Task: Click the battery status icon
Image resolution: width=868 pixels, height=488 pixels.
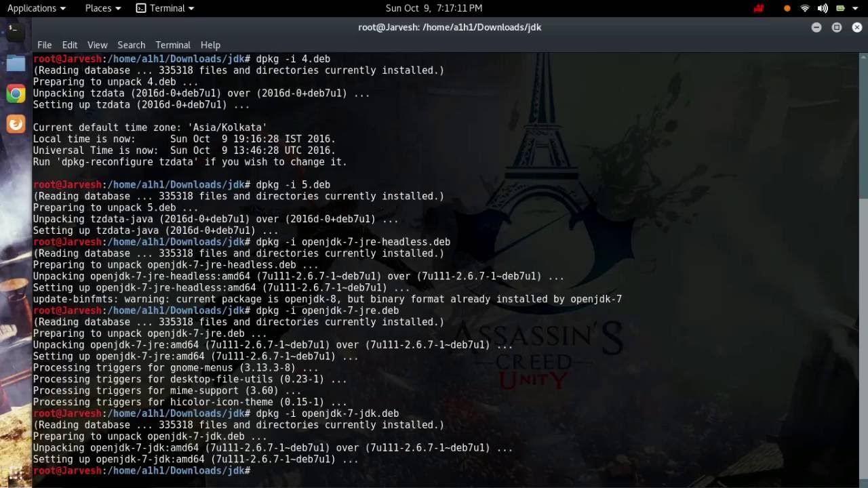Action: pyautogui.click(x=840, y=8)
